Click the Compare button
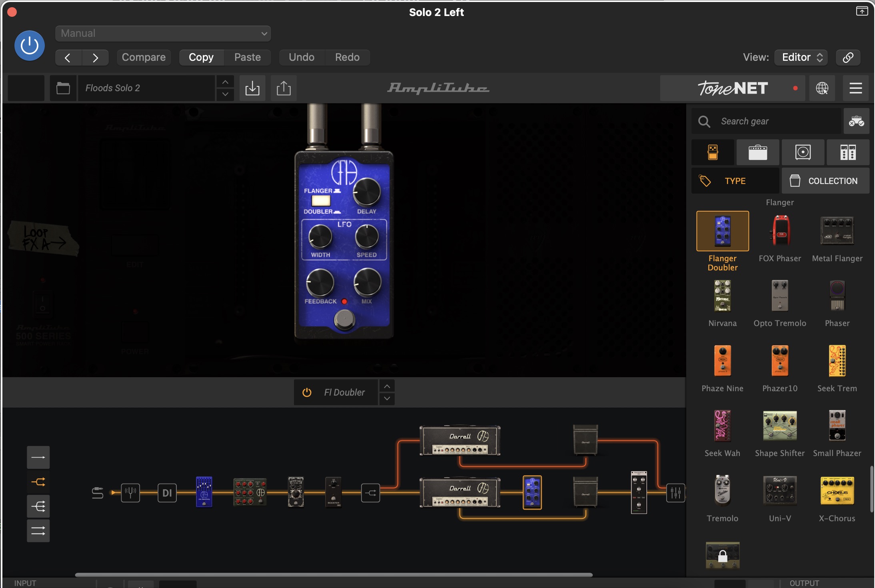This screenshot has height=588, width=875. [x=144, y=57]
